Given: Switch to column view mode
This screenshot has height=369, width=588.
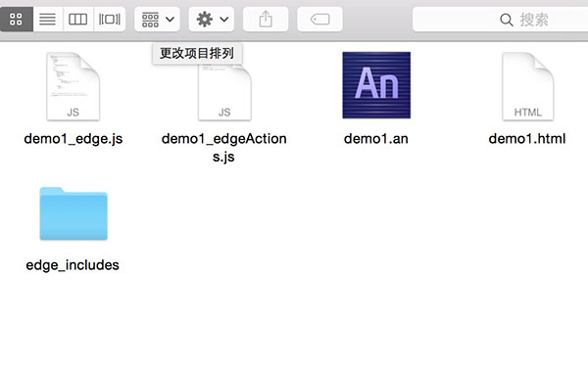Looking at the screenshot, I should 78,20.
